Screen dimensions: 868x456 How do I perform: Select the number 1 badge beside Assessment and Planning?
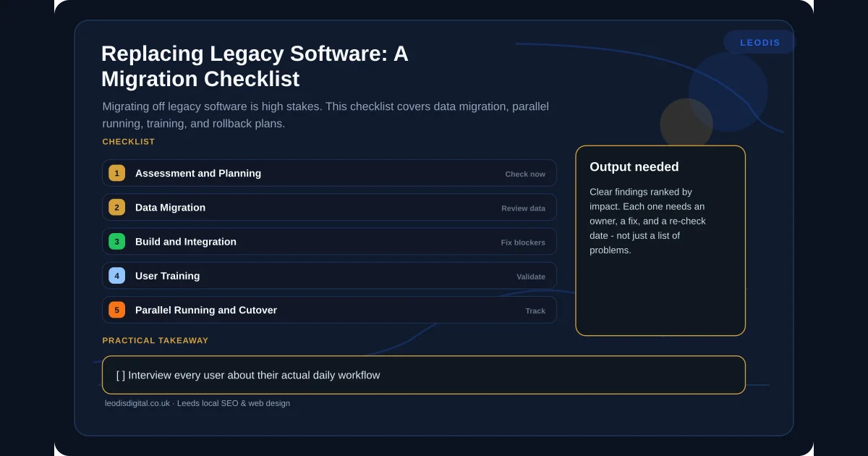click(116, 173)
